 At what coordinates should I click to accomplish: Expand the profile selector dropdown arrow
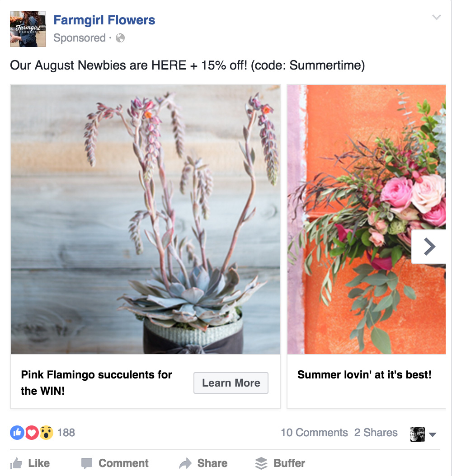(433, 435)
